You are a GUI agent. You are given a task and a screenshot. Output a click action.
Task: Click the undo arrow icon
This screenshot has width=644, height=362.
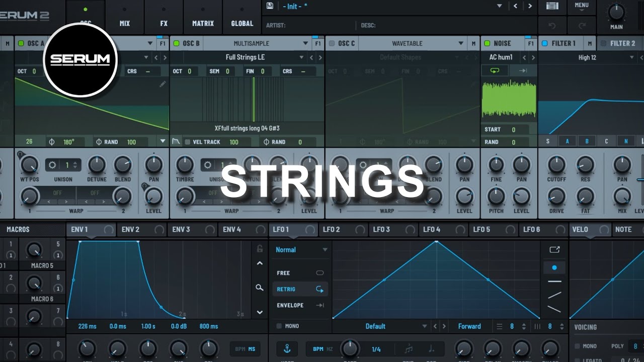552,25
